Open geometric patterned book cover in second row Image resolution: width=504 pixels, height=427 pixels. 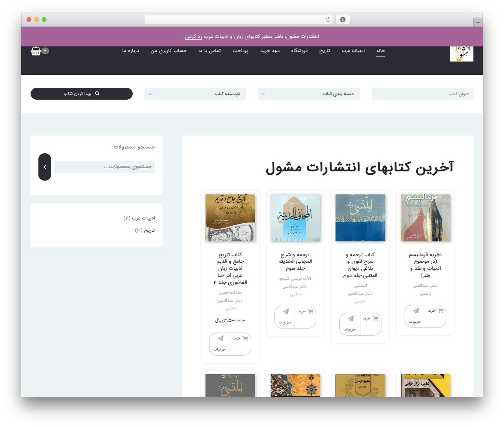295,385
